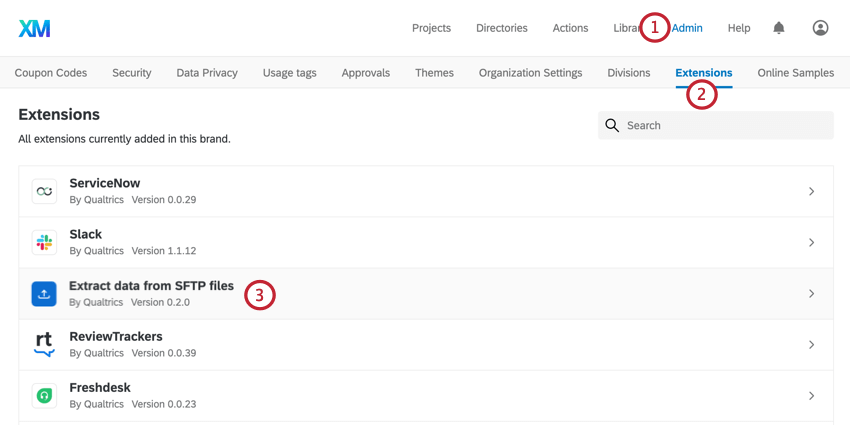Click the Version 0.2.0 text

pyautogui.click(x=160, y=302)
